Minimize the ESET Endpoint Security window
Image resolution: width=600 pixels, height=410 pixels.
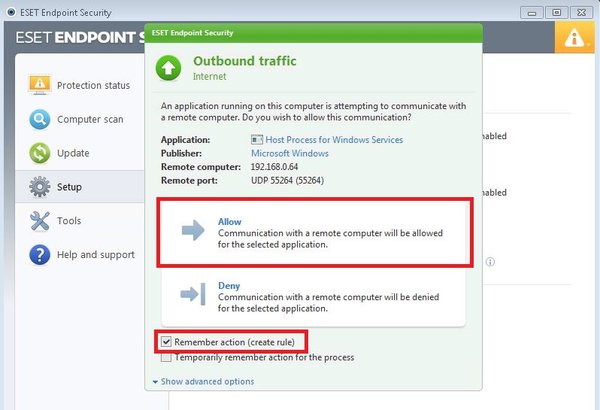(x=532, y=13)
